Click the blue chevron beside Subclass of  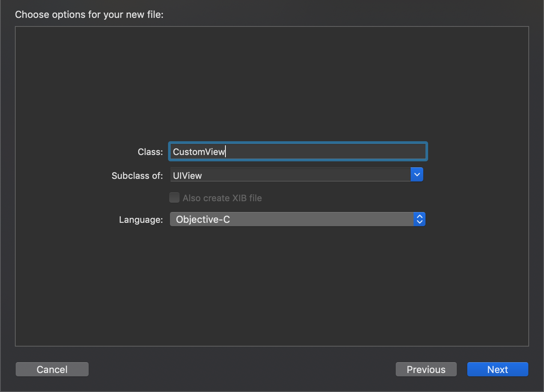[417, 174]
